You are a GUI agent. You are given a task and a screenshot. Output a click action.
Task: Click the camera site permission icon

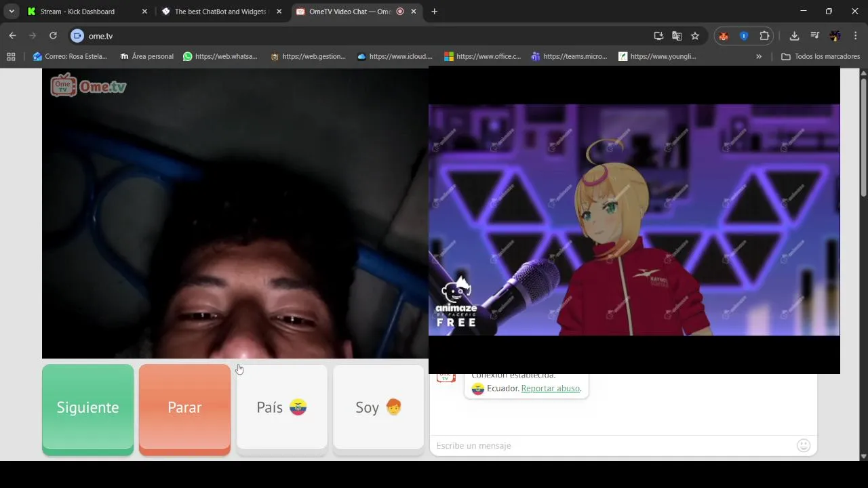pos(77,36)
